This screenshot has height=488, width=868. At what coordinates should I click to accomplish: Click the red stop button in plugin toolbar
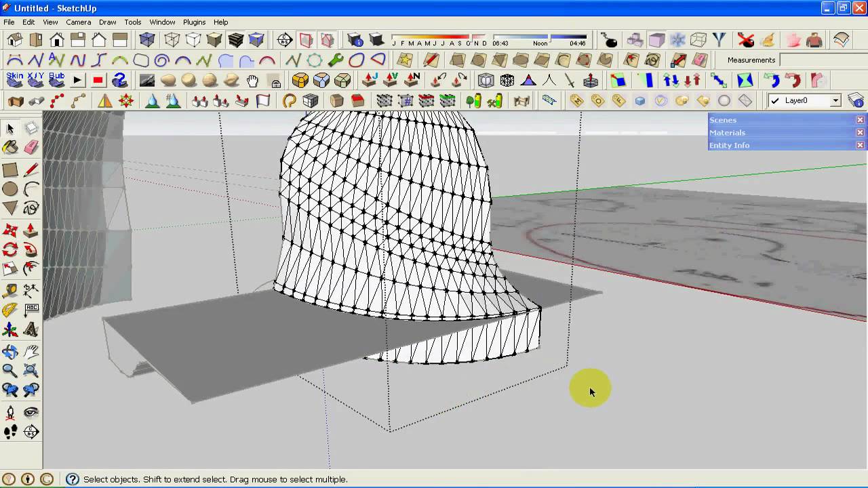[x=98, y=81]
